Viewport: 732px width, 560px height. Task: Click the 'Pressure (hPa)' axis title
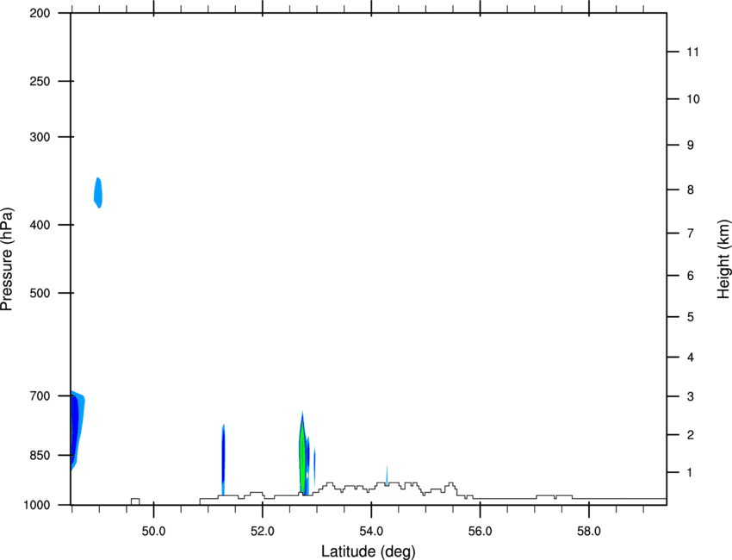[7, 259]
